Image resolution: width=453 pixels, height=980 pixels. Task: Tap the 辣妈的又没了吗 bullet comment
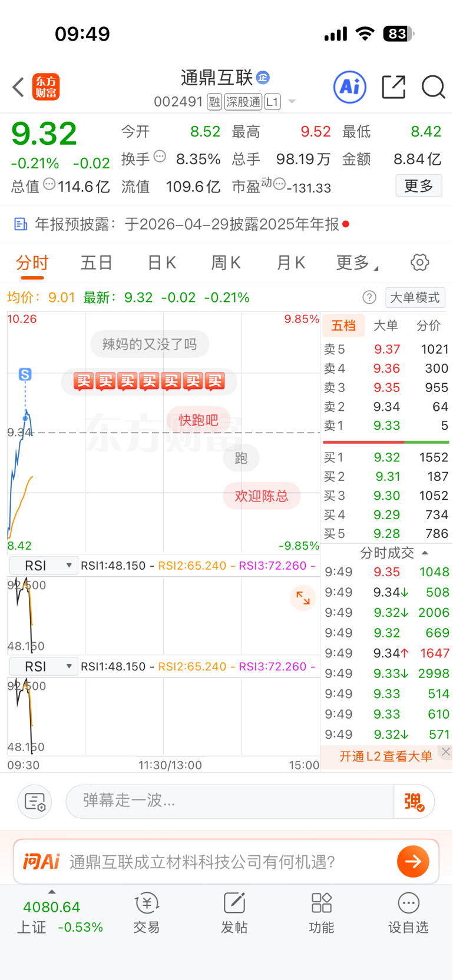pos(150,344)
